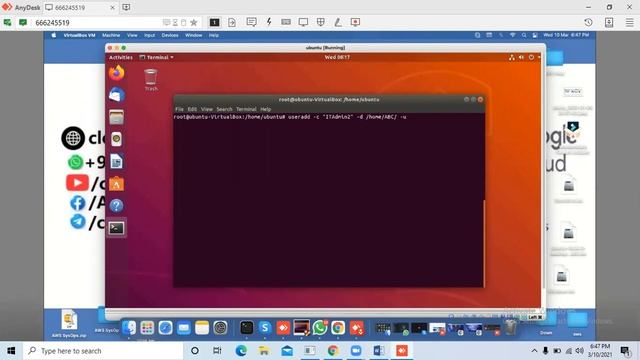Open the Edit menu in terminal
Viewport: 640px width, 360px height.
point(192,109)
